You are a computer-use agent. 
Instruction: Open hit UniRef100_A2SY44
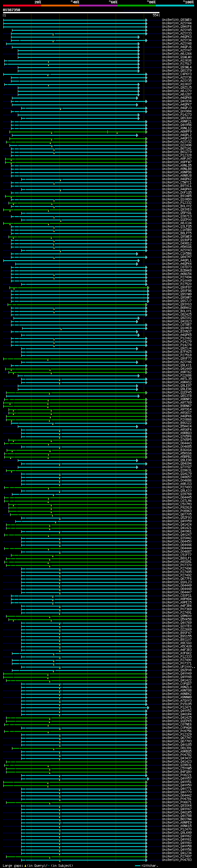click(177, 23)
